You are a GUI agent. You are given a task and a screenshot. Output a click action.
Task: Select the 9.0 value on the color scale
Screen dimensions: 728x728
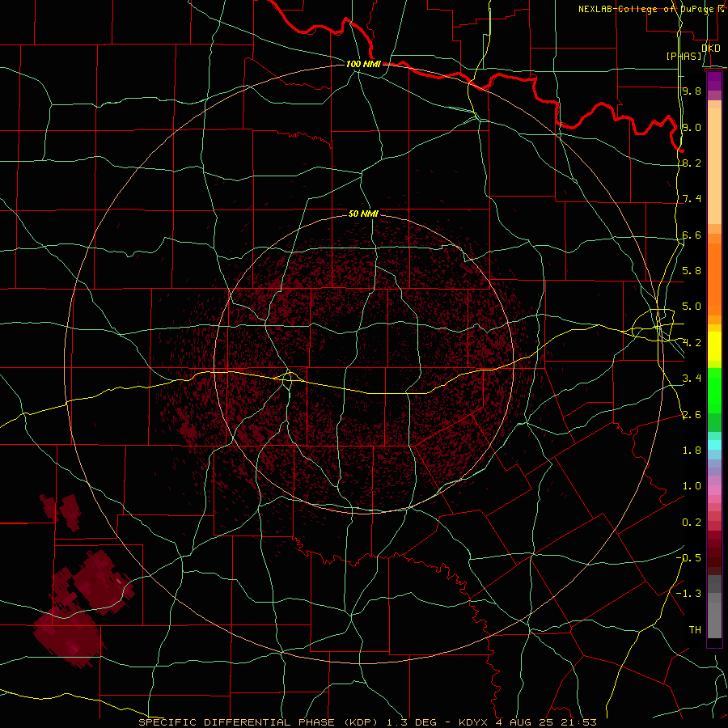692,127
